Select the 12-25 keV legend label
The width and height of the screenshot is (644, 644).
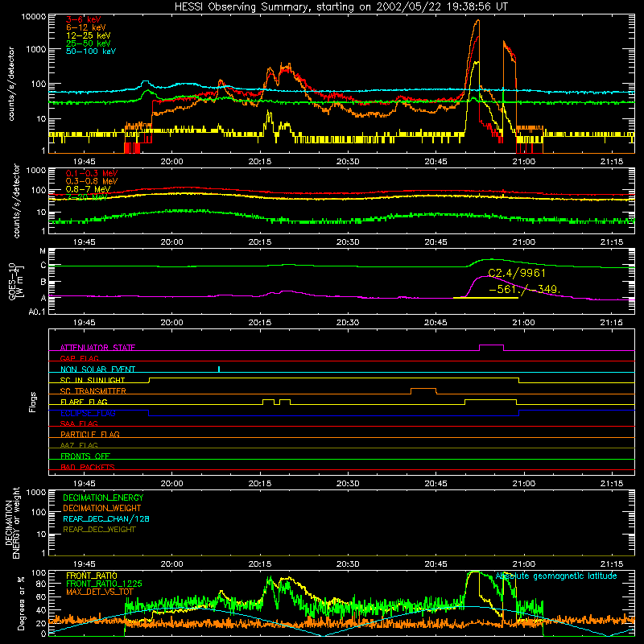click(x=89, y=35)
